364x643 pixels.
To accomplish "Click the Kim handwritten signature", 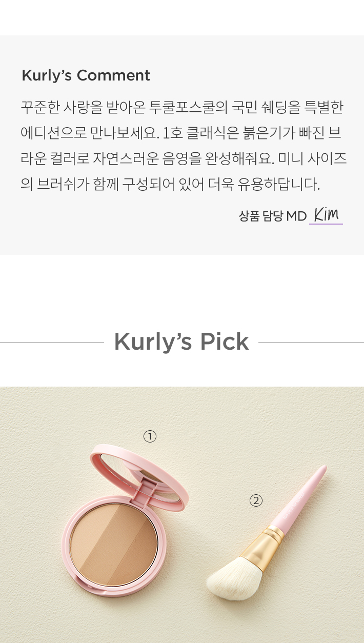I will 326,215.
